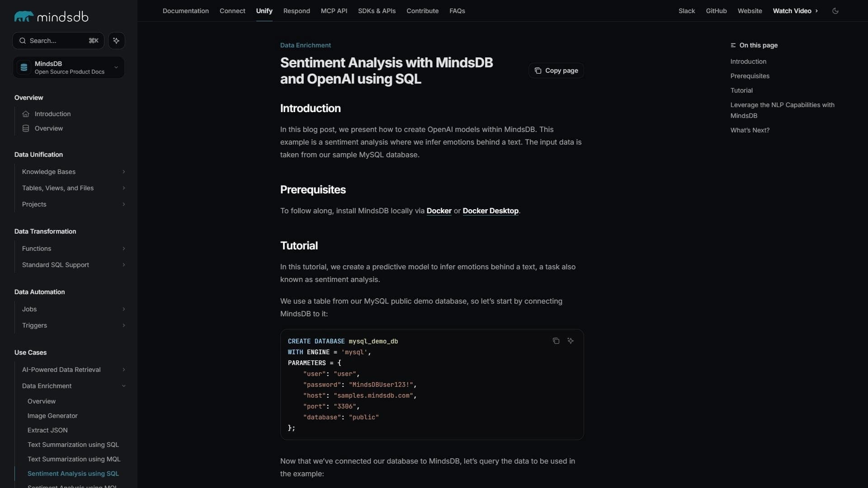This screenshot has height=488, width=868.
Task: Jump to the What's Next? section
Action: pyautogui.click(x=750, y=130)
